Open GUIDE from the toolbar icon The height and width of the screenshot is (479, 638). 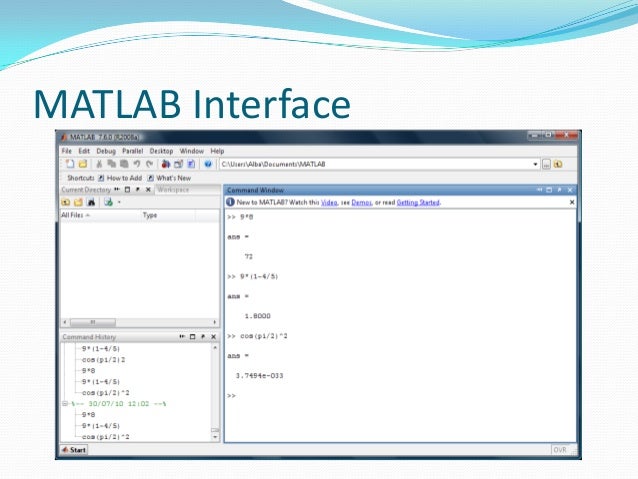point(178,164)
